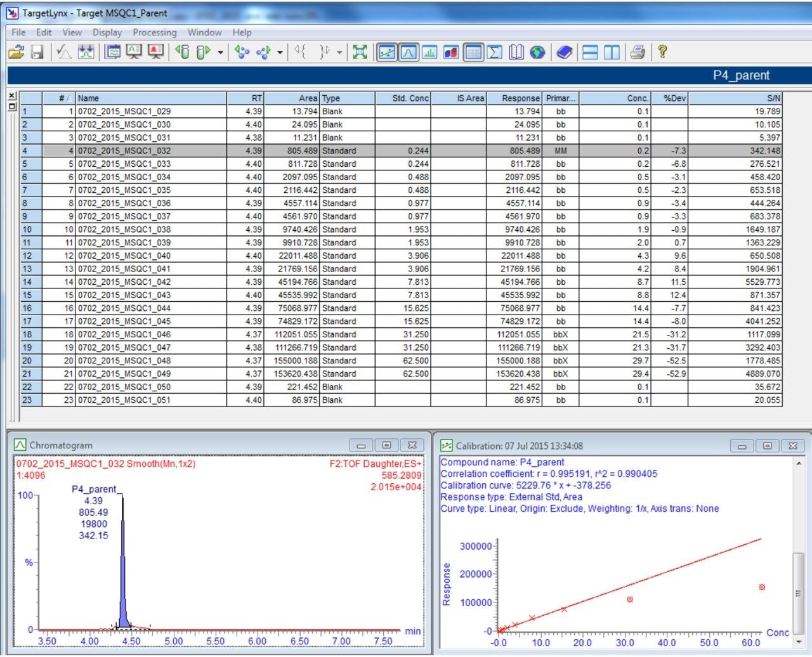Select row 0702_2015_MSQC1_040 in the table

(124, 256)
